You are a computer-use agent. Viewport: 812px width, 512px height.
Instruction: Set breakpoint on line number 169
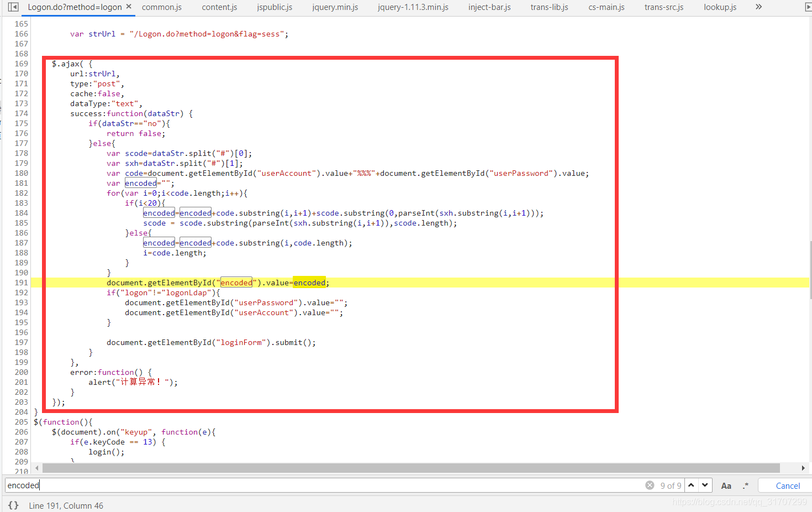pyautogui.click(x=21, y=64)
